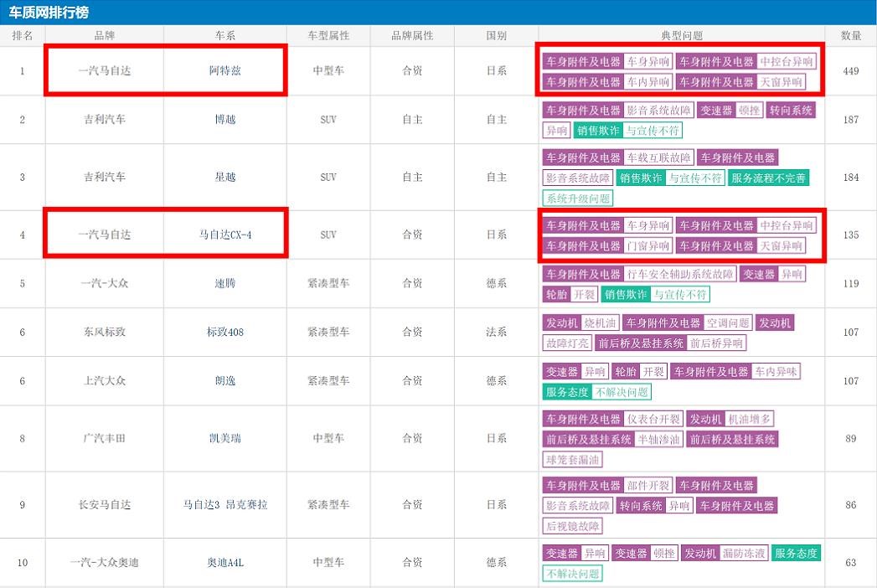Click the 东风标致 brand cell
The height and width of the screenshot is (588, 877).
[105, 332]
